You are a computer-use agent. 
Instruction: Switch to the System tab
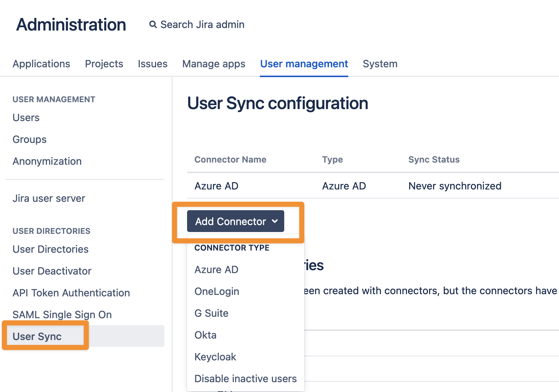tap(380, 64)
